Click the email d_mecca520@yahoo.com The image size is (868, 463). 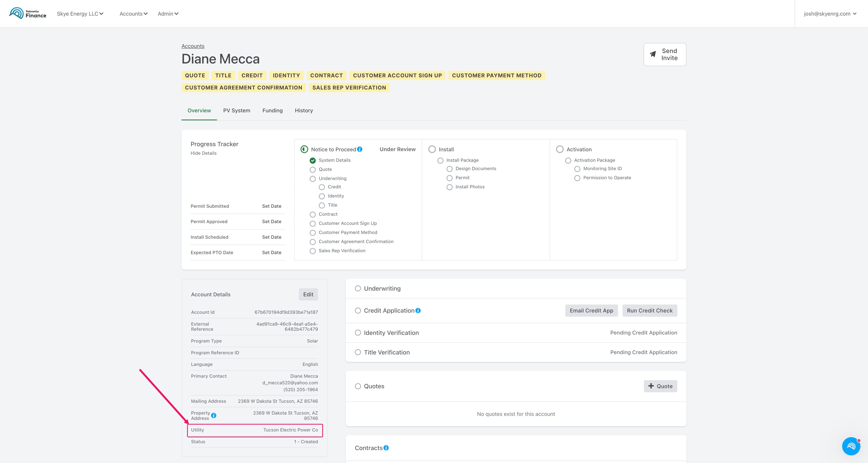tap(290, 383)
